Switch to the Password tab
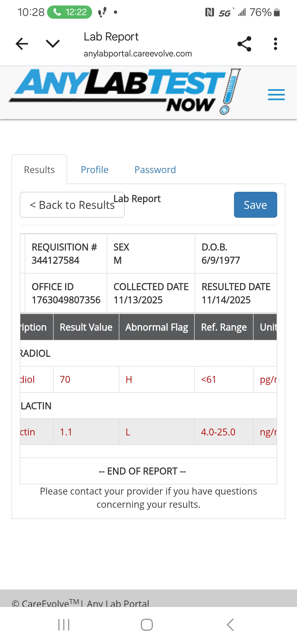 tap(155, 170)
